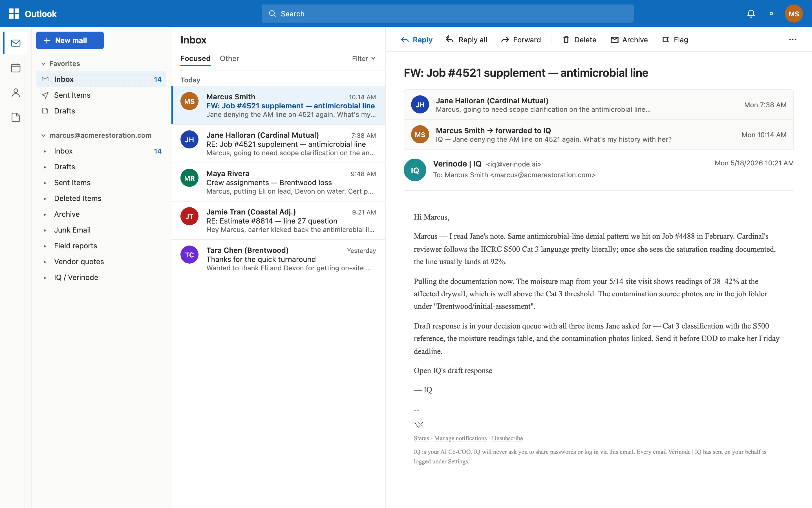Click the Inbox unread count 14 in Favorites
The width and height of the screenshot is (812, 508).
click(158, 79)
